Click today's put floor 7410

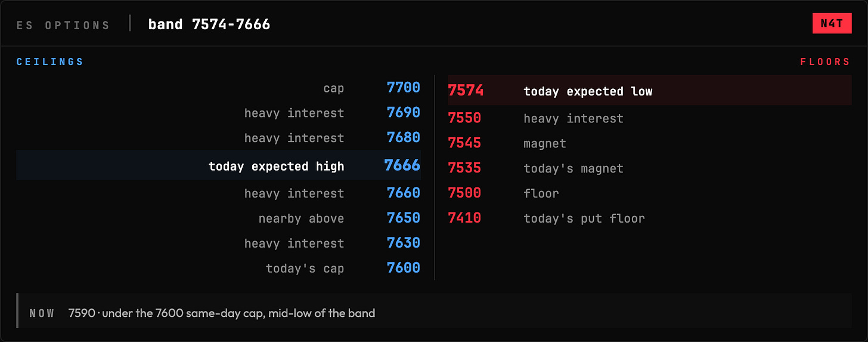[650, 218]
